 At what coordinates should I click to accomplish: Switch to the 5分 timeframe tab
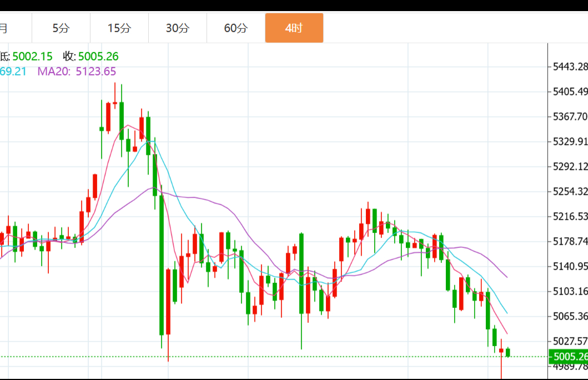coord(61,28)
